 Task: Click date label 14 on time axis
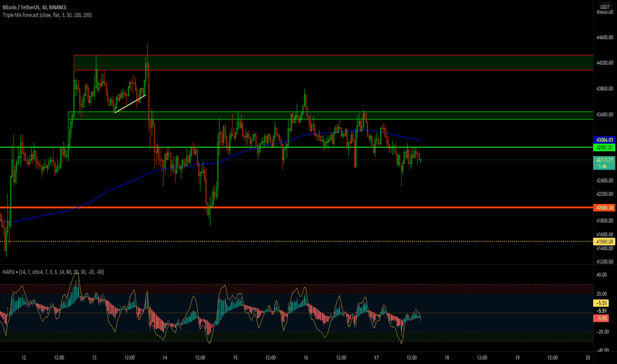pyautogui.click(x=165, y=357)
